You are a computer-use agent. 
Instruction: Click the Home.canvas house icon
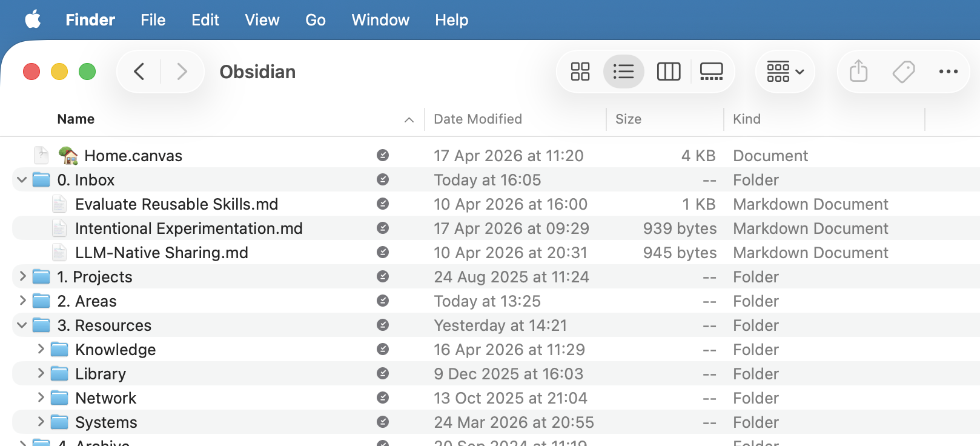pos(68,156)
